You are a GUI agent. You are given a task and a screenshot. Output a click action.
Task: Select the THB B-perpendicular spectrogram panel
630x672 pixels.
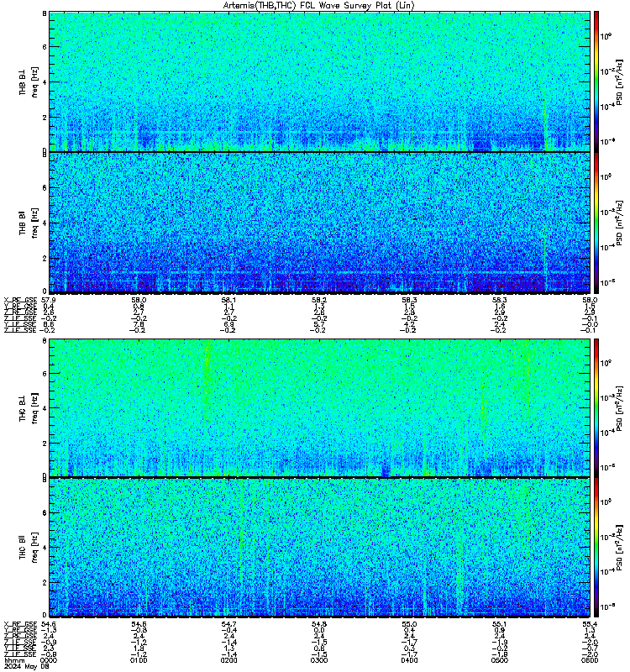click(319, 81)
